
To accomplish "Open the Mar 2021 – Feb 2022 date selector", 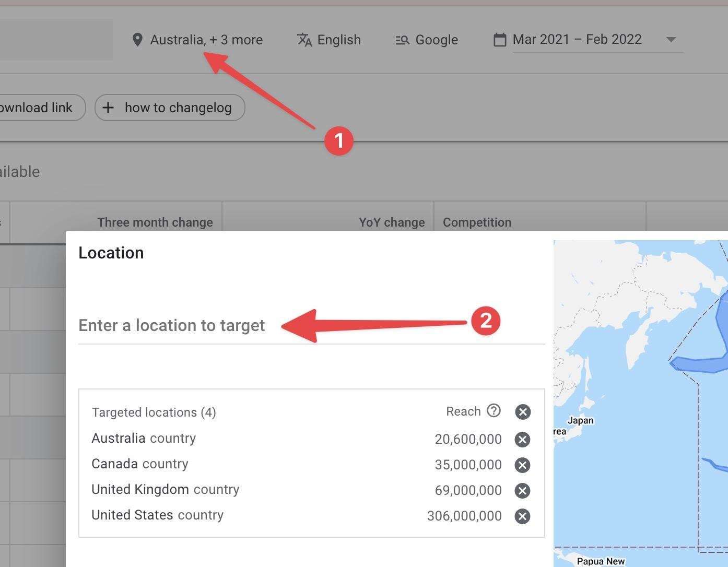I will pyautogui.click(x=577, y=40).
